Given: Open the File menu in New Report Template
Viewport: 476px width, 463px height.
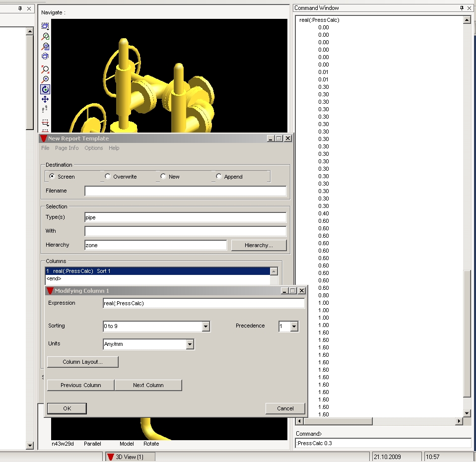Looking at the screenshot, I should click(45, 148).
